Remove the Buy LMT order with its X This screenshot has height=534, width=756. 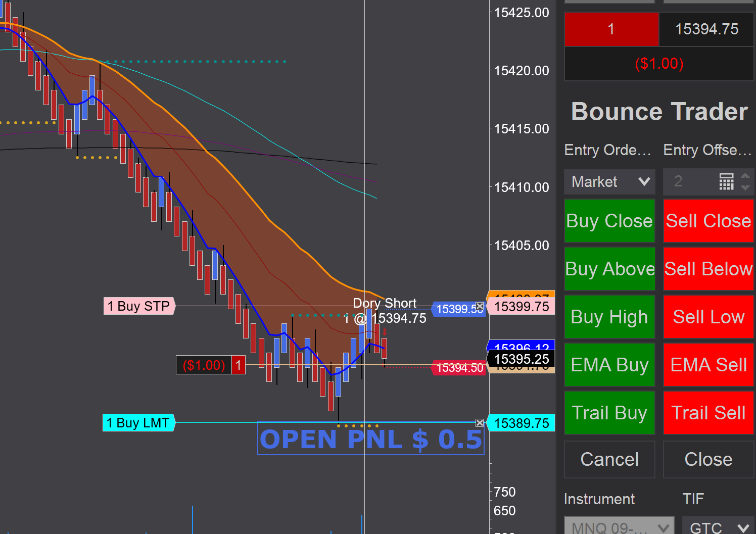click(480, 423)
